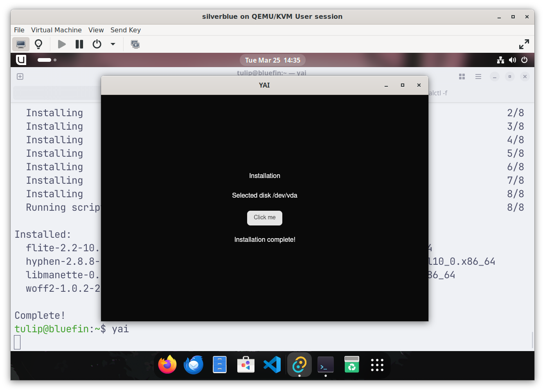Launch Firefox from the dock
This screenshot has height=392, width=545.
pyautogui.click(x=167, y=365)
